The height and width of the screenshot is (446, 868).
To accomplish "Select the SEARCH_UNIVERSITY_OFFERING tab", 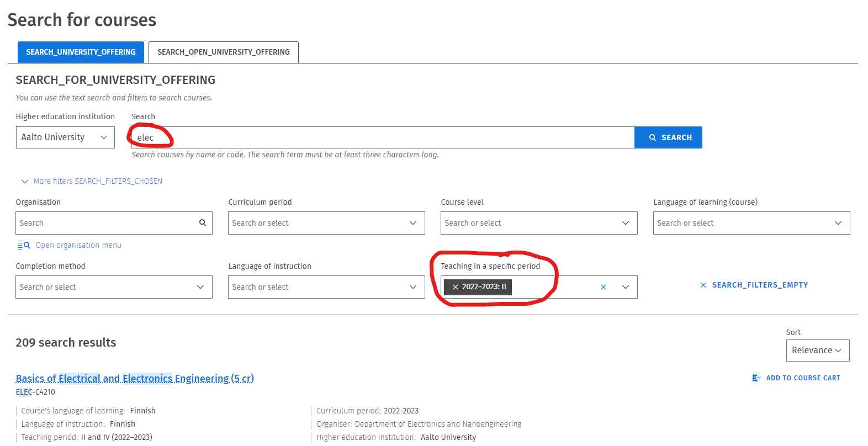I will [81, 52].
